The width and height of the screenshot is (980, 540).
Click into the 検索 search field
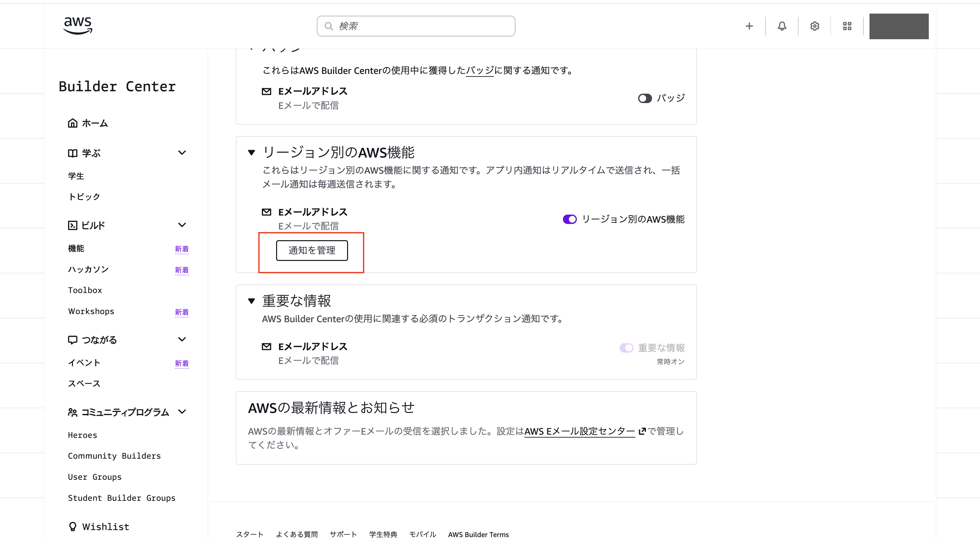416,26
